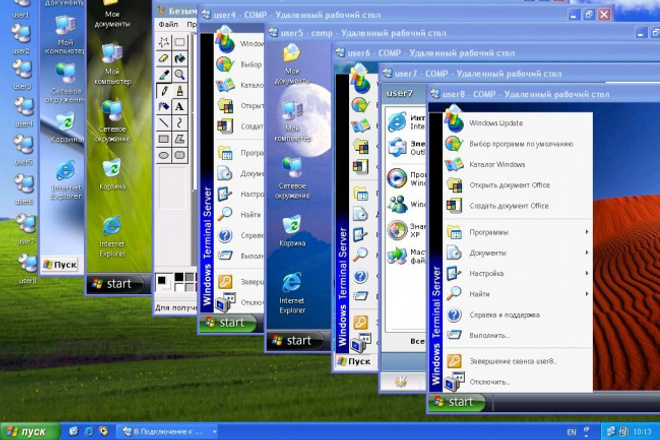
Task: Choose the rectangular Select tool in Paint
Action: [180, 42]
